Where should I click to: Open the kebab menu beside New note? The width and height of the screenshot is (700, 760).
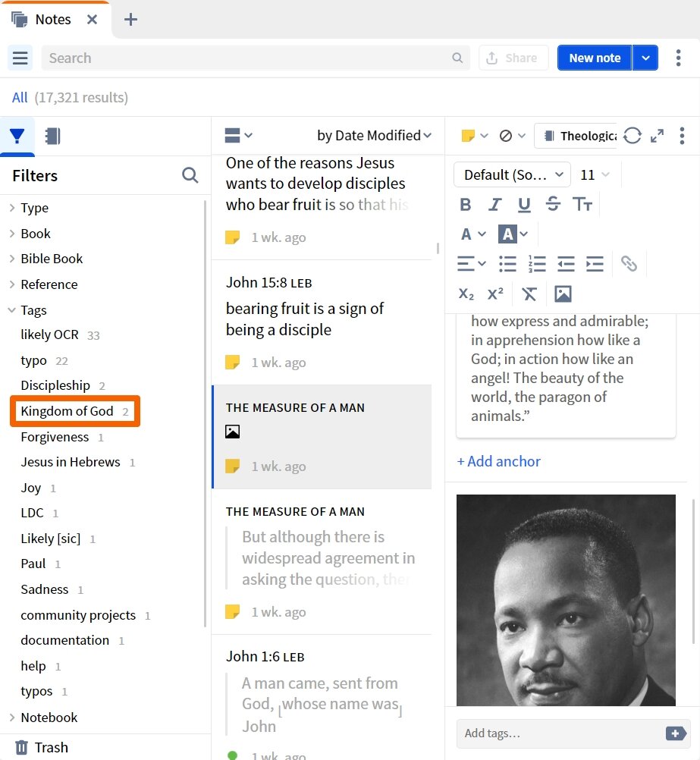(x=678, y=58)
